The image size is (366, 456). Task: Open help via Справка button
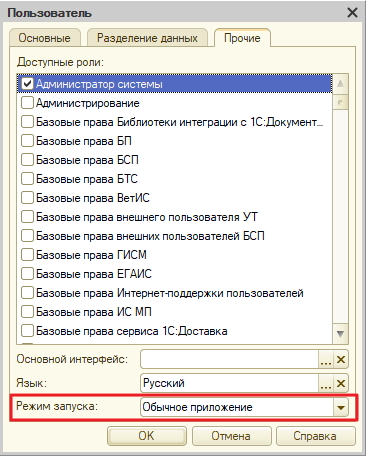coord(315,436)
